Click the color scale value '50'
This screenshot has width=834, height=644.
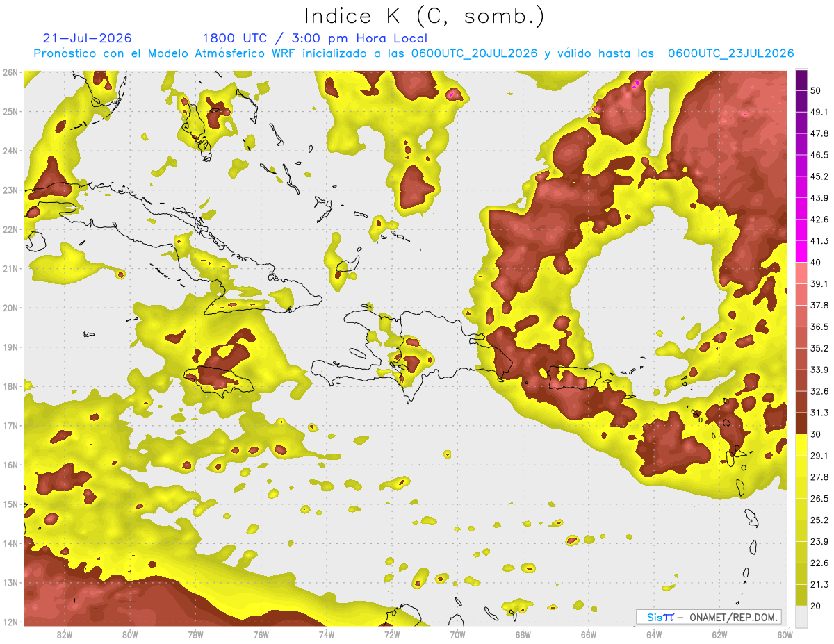coord(817,90)
